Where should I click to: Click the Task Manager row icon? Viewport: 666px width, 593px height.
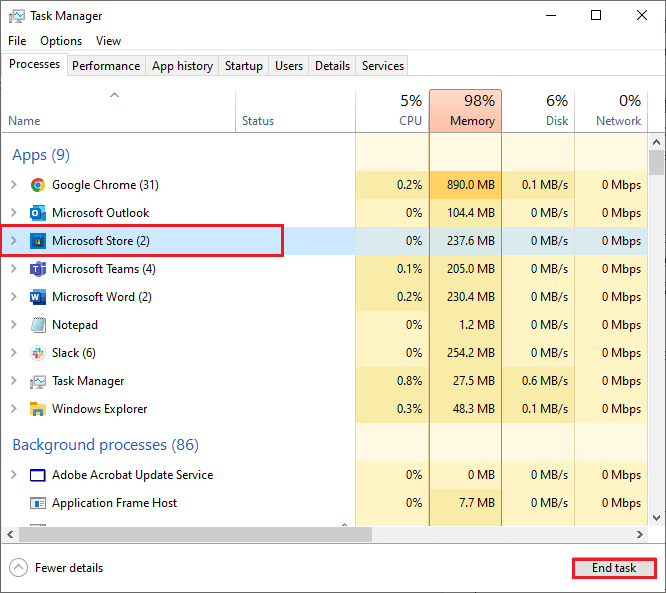38,381
